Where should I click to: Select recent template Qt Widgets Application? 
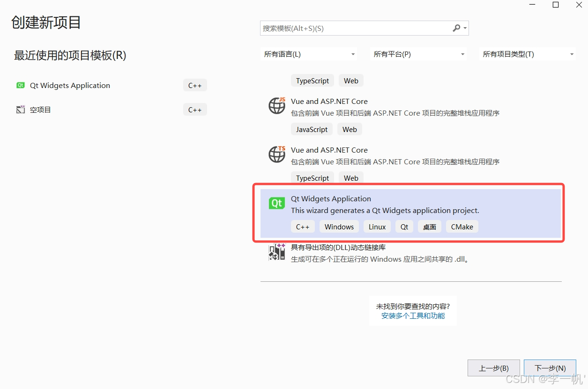click(x=111, y=85)
